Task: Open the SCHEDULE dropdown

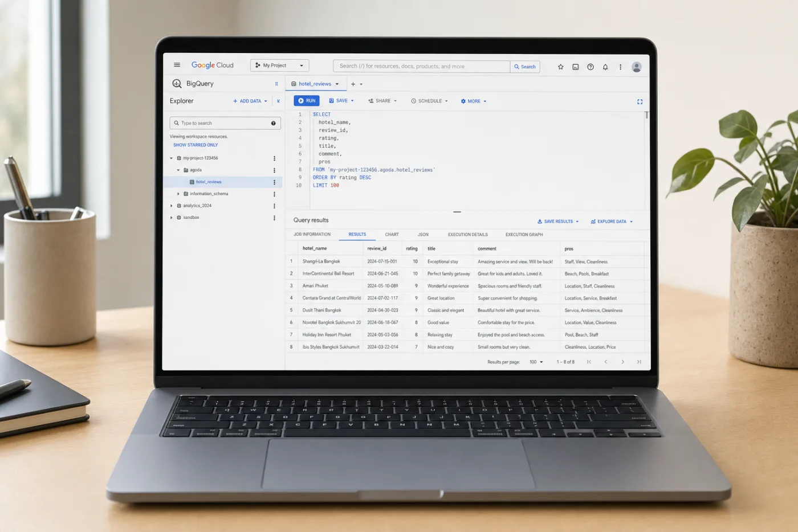Action: 430,101
